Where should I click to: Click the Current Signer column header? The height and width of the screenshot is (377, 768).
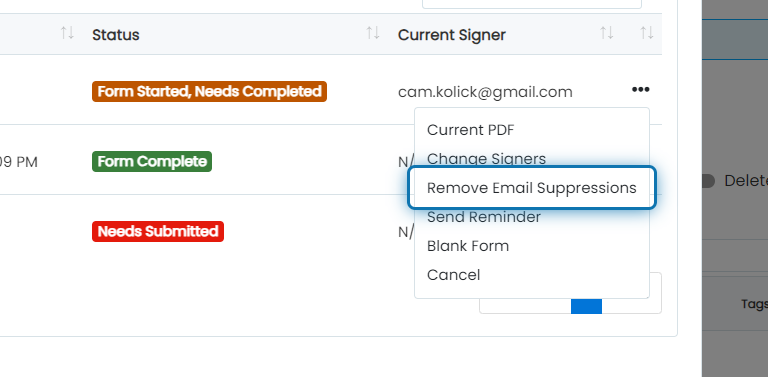(x=452, y=35)
